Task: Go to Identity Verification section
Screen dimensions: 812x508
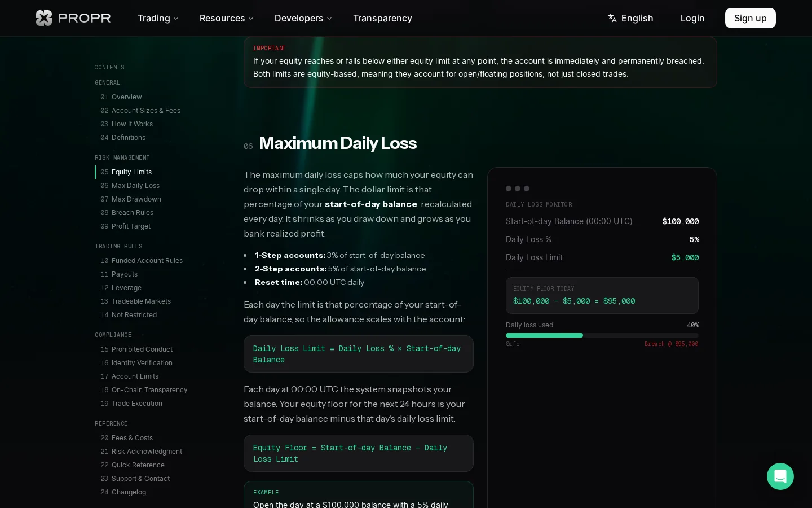Action: tap(136, 363)
